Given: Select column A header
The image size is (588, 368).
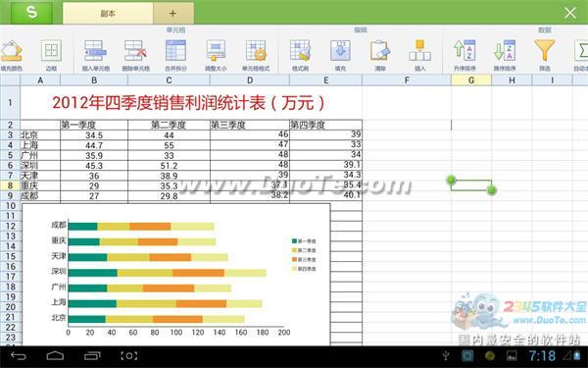Looking at the screenshot, I should [40, 80].
